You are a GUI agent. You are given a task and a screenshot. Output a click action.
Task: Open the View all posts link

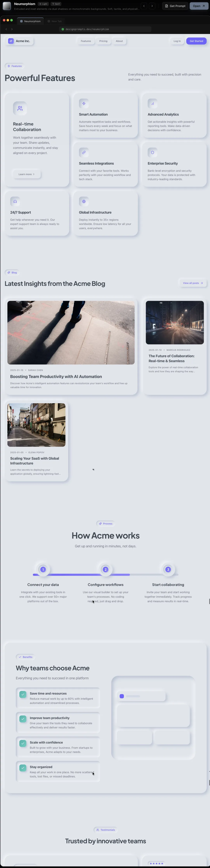point(193,283)
